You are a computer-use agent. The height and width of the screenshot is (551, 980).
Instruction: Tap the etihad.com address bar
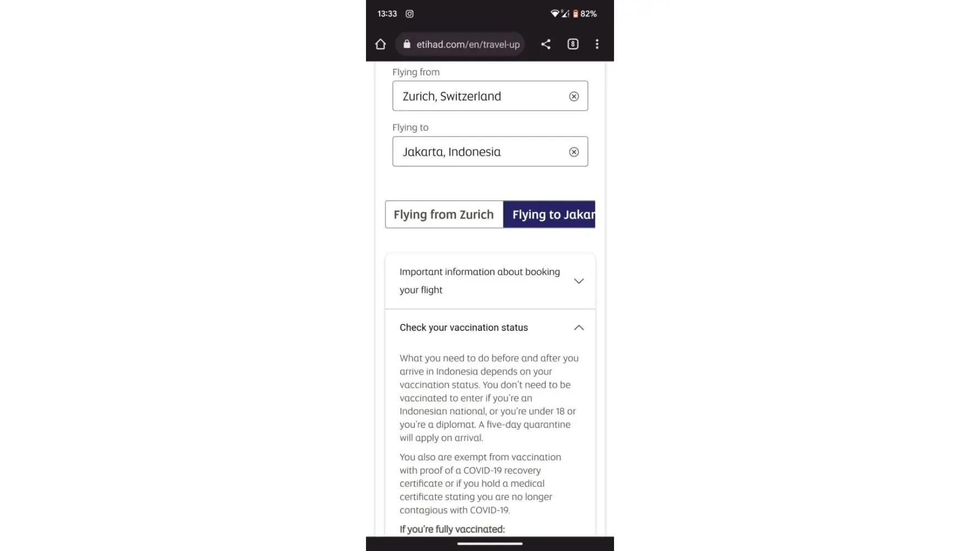pos(467,44)
